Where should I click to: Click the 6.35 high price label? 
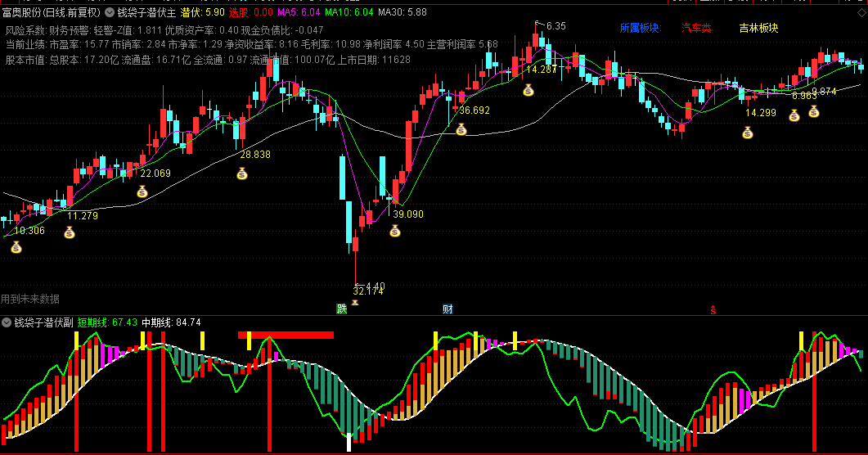click(555, 26)
